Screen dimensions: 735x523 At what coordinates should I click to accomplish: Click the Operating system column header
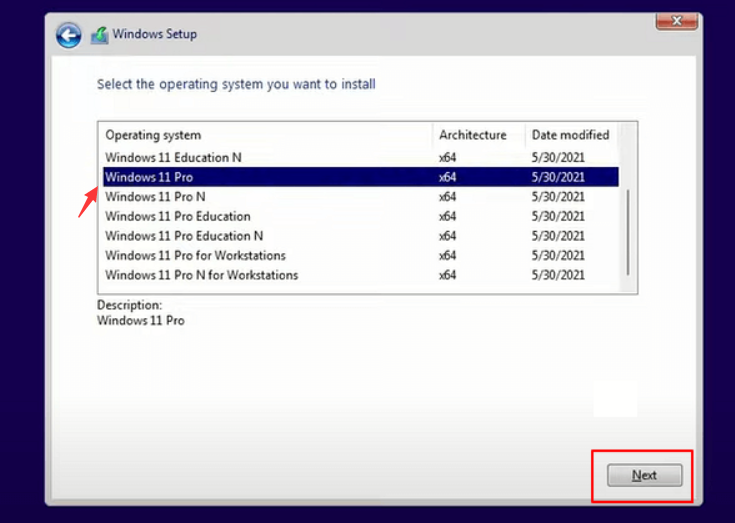153,135
